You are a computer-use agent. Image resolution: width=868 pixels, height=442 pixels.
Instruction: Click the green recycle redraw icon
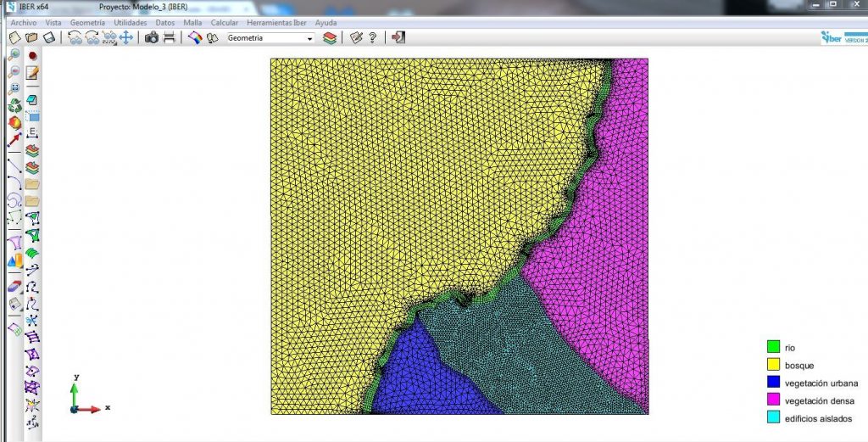tap(14, 106)
